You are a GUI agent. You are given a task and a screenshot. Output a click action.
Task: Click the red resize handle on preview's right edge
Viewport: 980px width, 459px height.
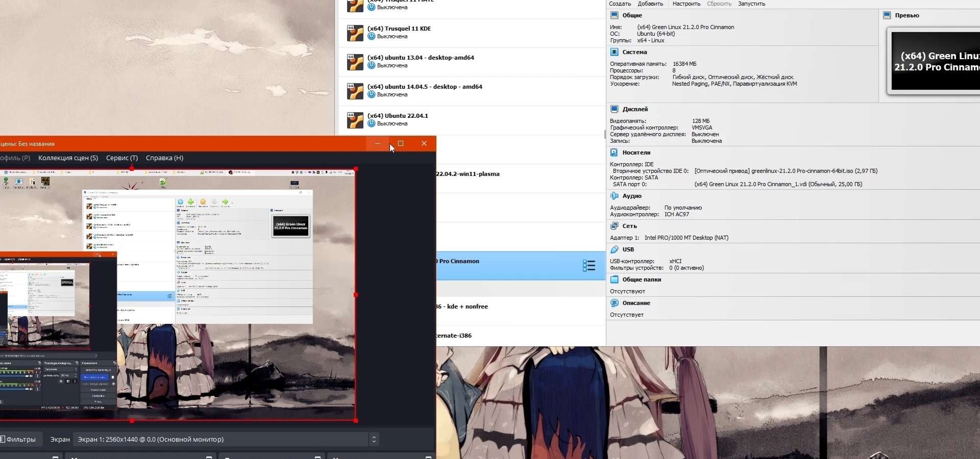(x=356, y=295)
